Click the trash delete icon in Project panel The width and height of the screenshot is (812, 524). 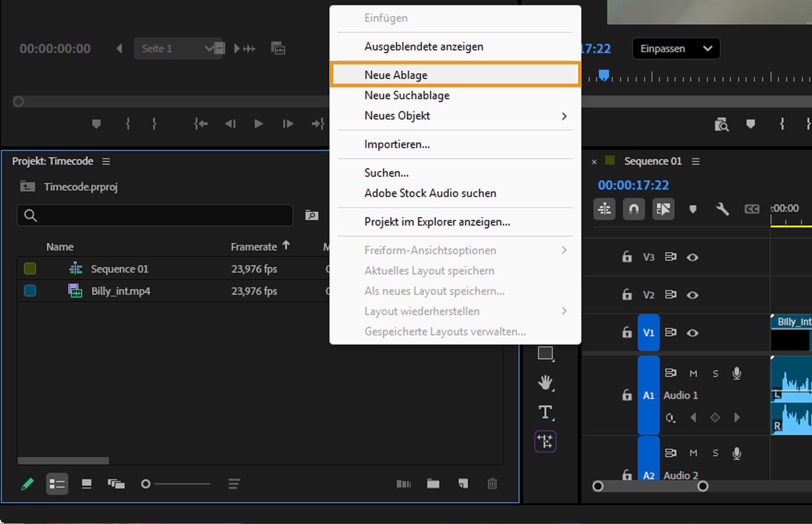[492, 483]
